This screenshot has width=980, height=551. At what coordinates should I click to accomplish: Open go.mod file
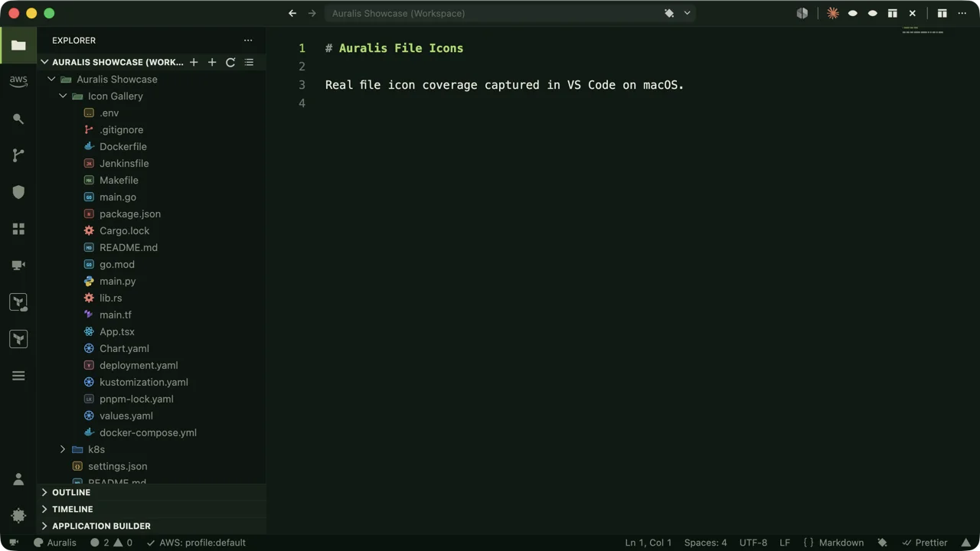[152, 264]
